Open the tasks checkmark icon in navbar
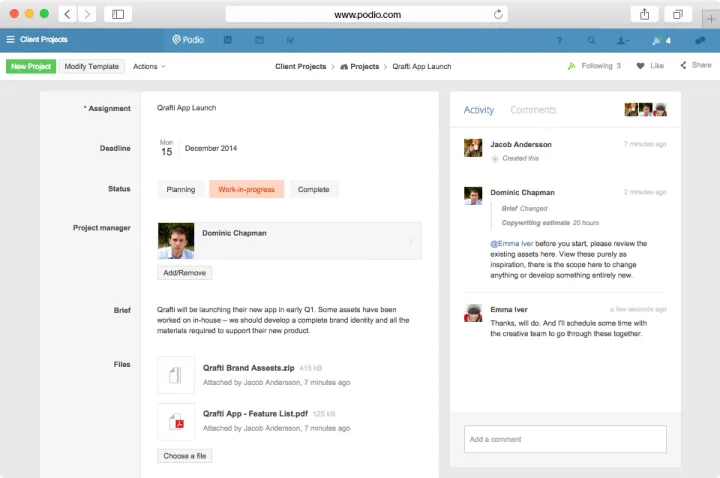Image resolution: width=720 pixels, height=478 pixels. click(290, 40)
